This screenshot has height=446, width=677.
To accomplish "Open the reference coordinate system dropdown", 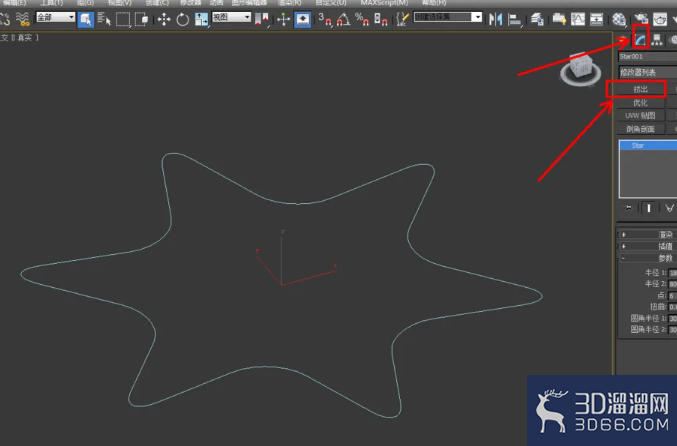I will (x=231, y=17).
